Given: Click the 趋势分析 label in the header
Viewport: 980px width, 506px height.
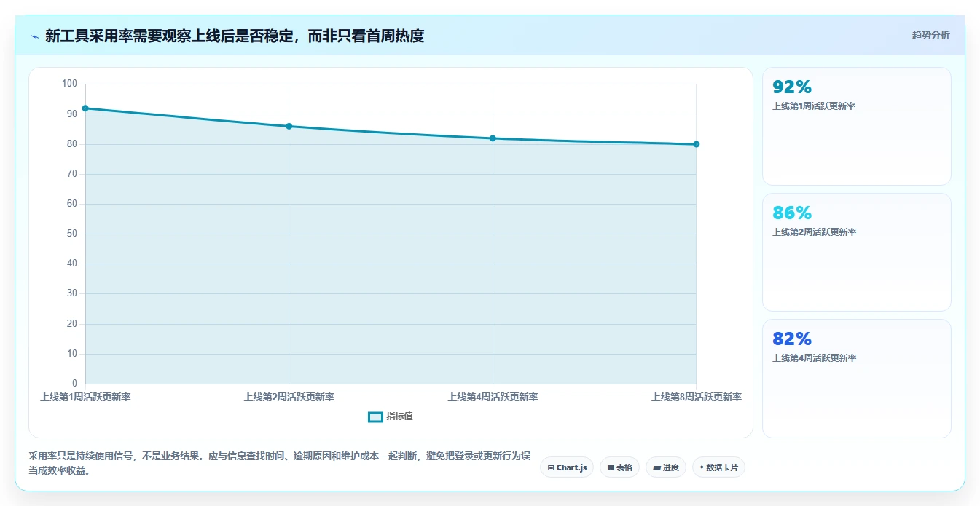Looking at the screenshot, I should (x=930, y=35).
